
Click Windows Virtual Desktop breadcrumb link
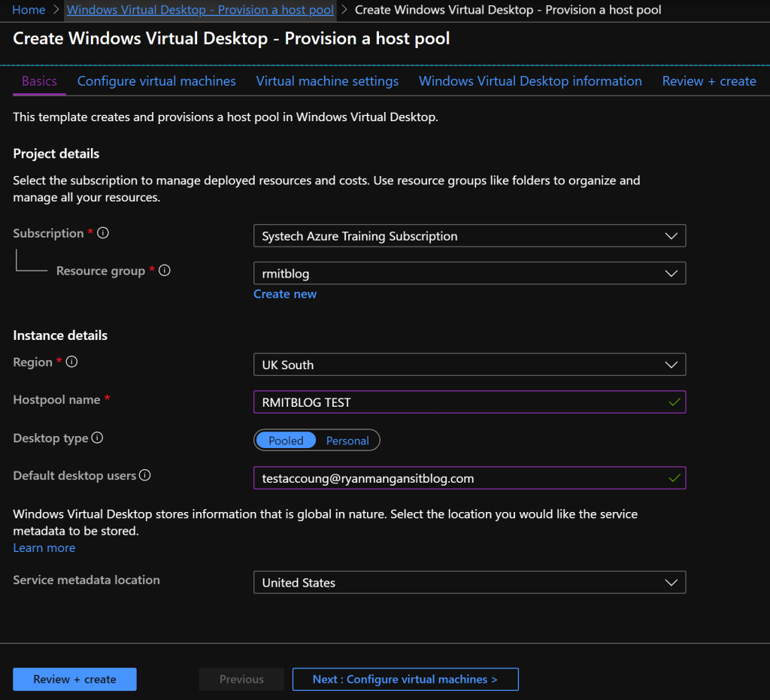tap(200, 10)
